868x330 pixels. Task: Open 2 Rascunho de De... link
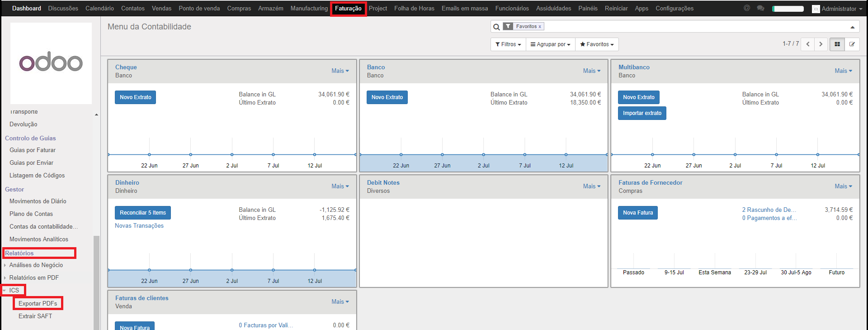click(769, 210)
